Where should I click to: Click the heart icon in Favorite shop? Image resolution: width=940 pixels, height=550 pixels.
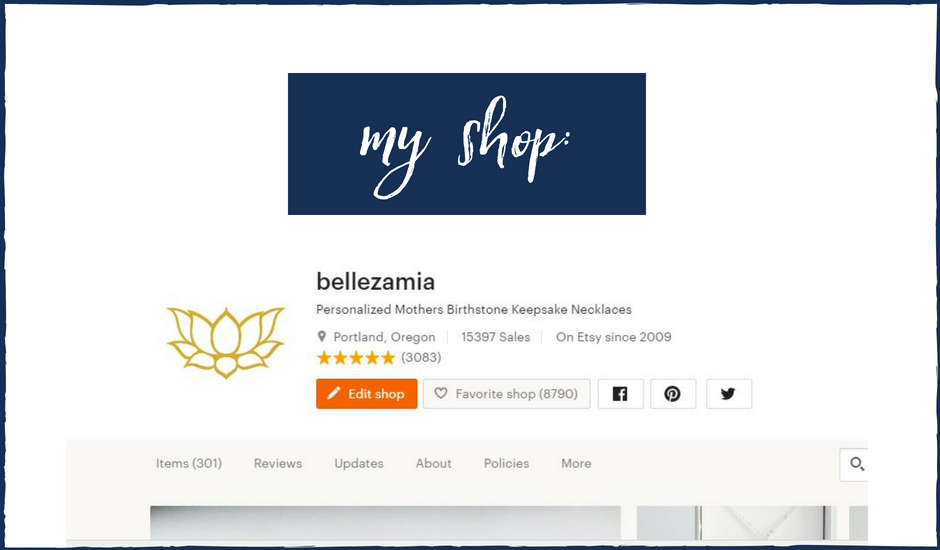coord(441,393)
